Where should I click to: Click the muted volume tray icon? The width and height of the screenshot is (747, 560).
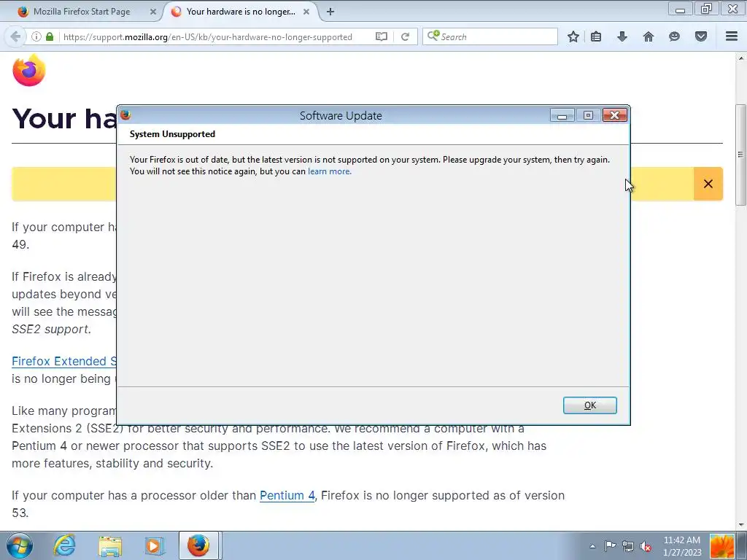[646, 546]
